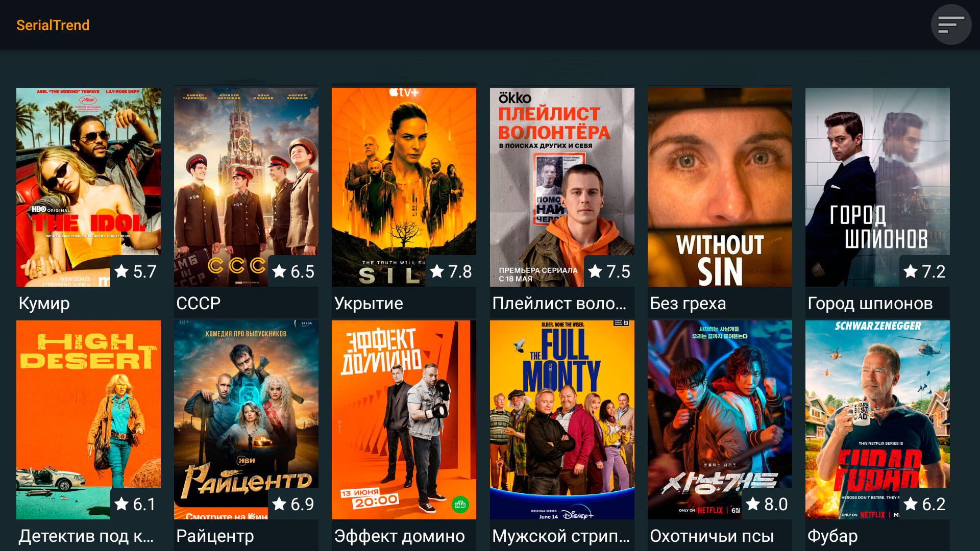Click the 5.7 star rating badge
This screenshot has height=551, width=980.
[135, 271]
